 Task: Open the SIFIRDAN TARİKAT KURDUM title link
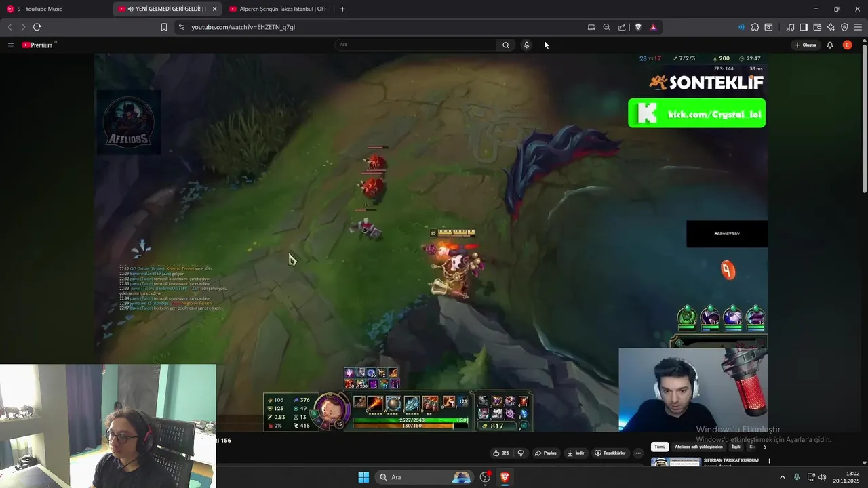coord(732,460)
